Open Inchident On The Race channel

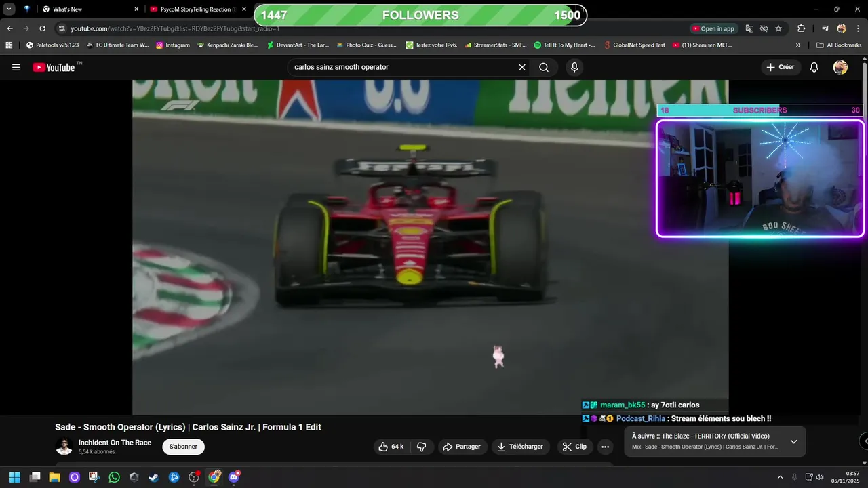coord(115,443)
